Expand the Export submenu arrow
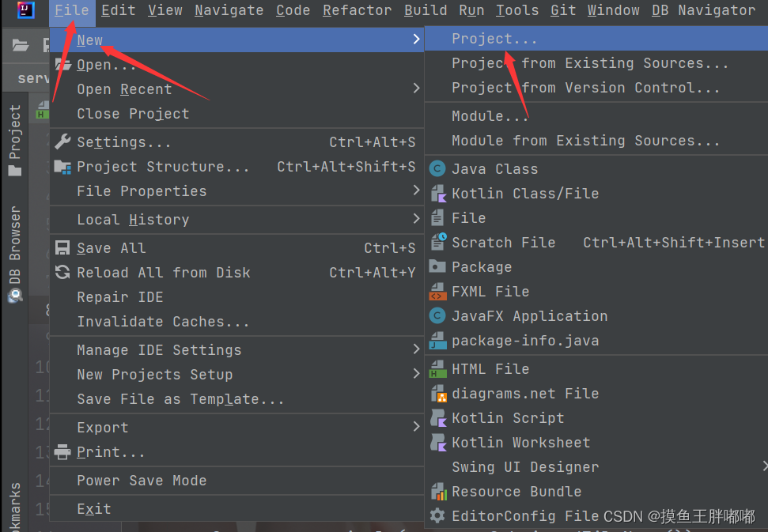This screenshot has height=532, width=768. point(416,426)
